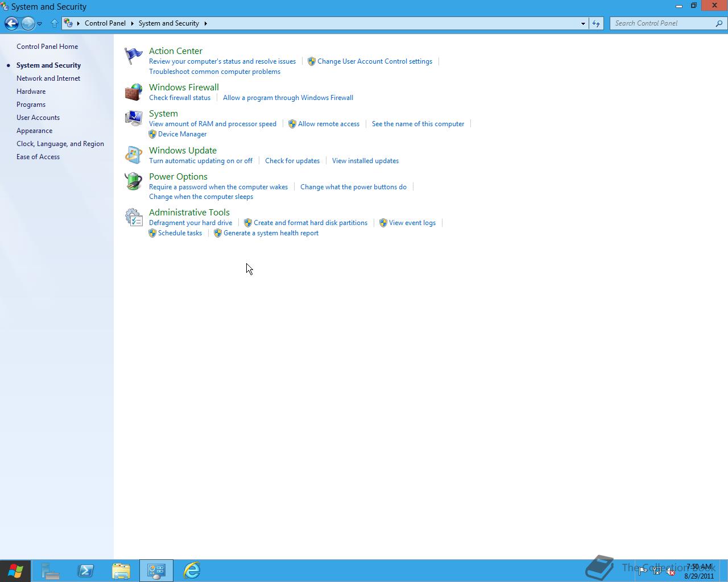This screenshot has height=582, width=728.
Task: Click the muted volume tray icon
Action: click(671, 572)
